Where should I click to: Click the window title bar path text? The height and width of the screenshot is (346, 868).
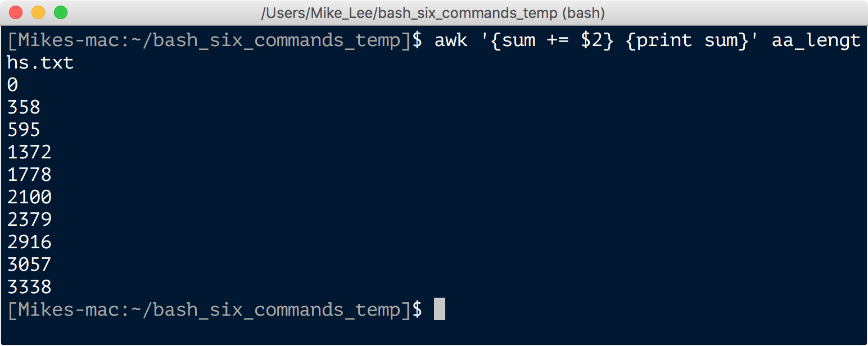pyautogui.click(x=433, y=13)
